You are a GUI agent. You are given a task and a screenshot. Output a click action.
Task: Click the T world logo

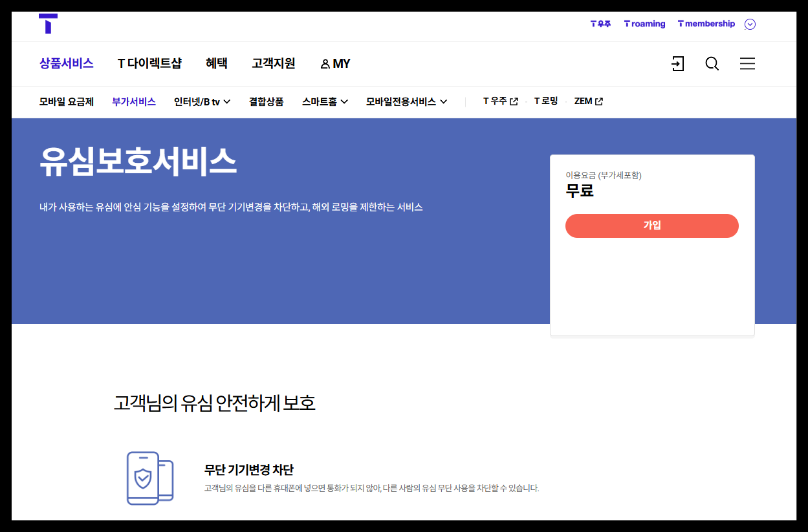[x=48, y=23]
